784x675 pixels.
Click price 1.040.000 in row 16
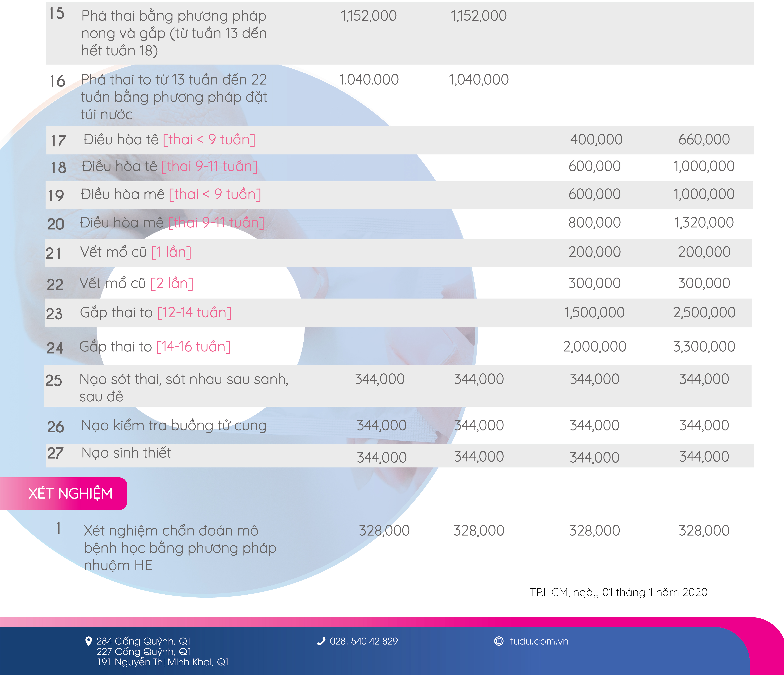(x=369, y=79)
